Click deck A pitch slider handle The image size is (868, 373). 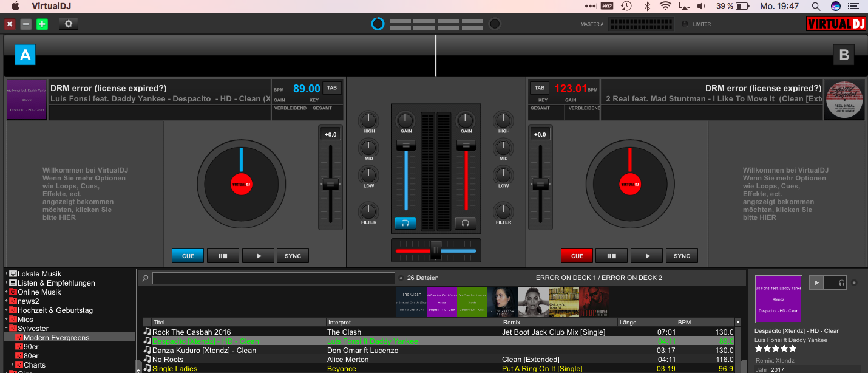(x=331, y=184)
